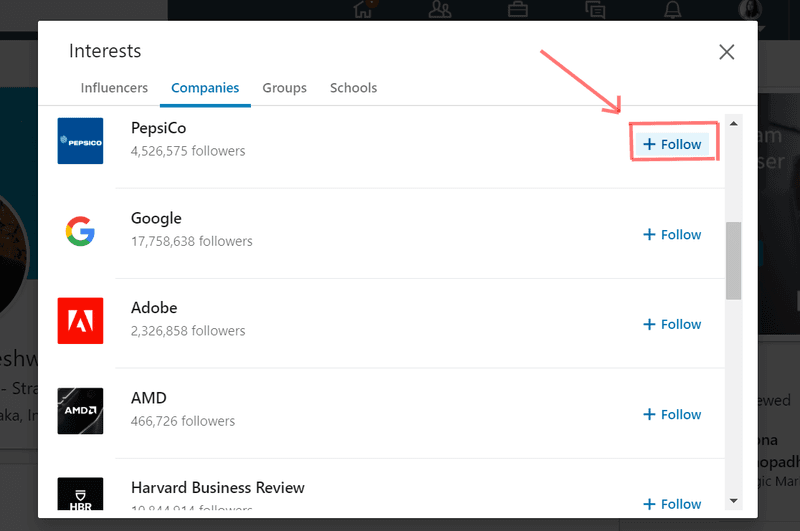800x531 pixels.
Task: Click the AMD company logo
Action: pos(80,411)
